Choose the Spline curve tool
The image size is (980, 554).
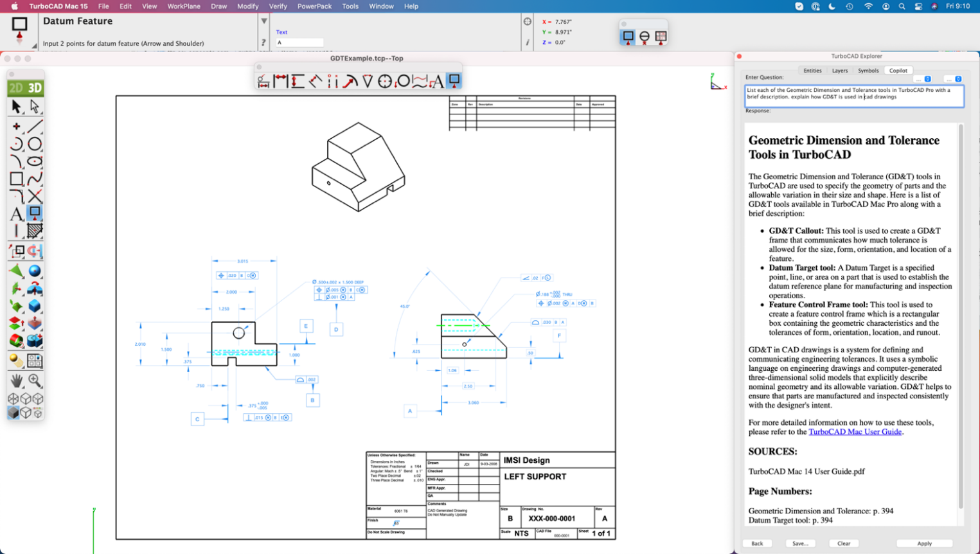[35, 179]
